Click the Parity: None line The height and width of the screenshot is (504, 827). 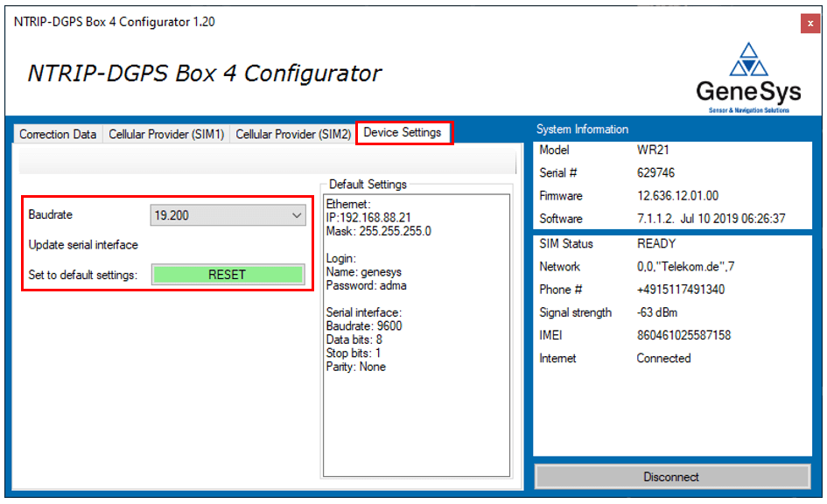355,367
